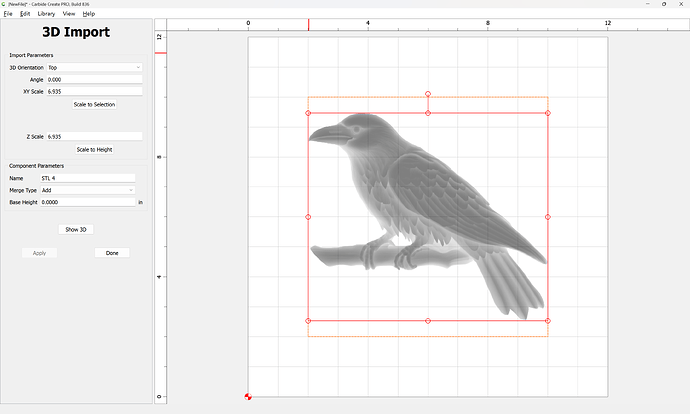This screenshot has height=414, width=690.
Task: Click the left-middle selection handle
Action: click(x=308, y=216)
